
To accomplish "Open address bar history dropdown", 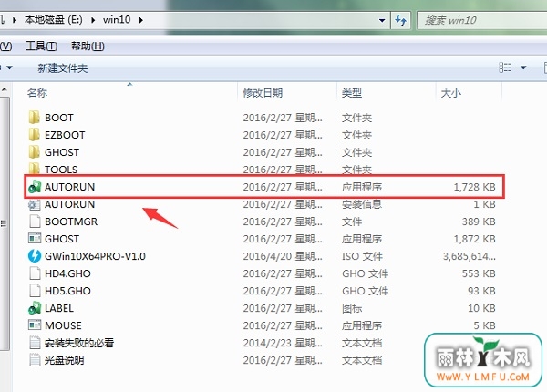I will pyautogui.click(x=382, y=20).
